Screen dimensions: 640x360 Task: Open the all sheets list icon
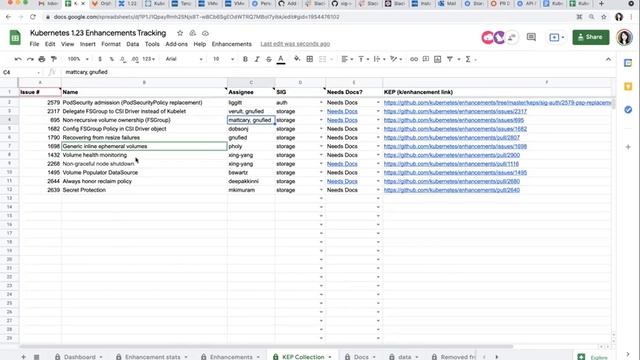[36, 357]
